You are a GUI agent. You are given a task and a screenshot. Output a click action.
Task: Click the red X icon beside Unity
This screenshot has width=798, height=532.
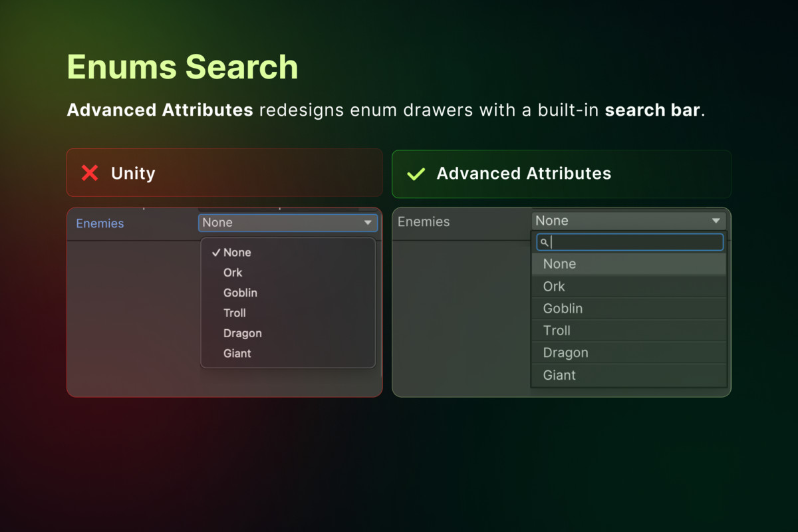(x=90, y=174)
